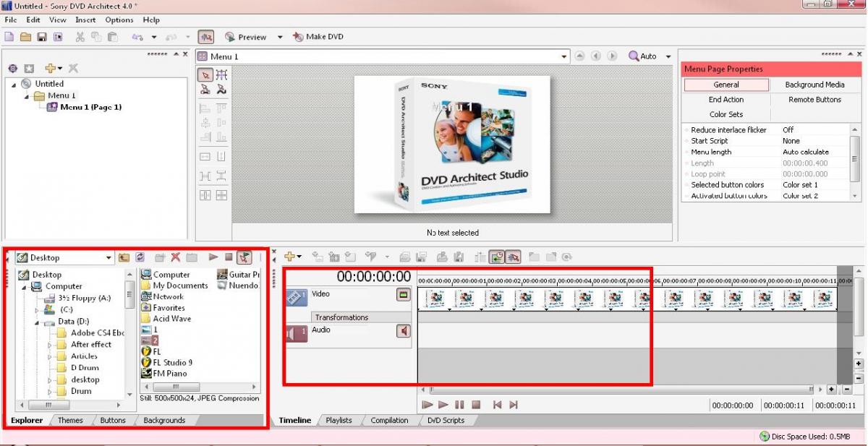868x446 pixels.
Task: Open End Action properties
Action: point(726,100)
